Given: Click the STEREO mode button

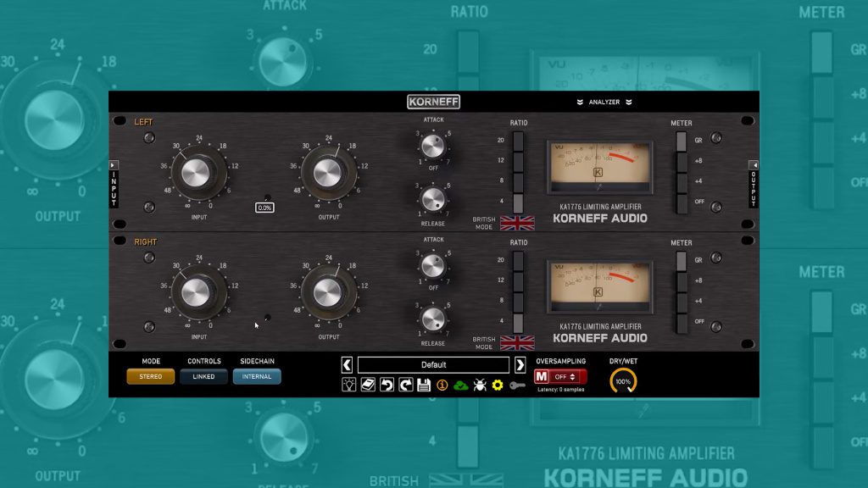Looking at the screenshot, I should coord(151,377).
